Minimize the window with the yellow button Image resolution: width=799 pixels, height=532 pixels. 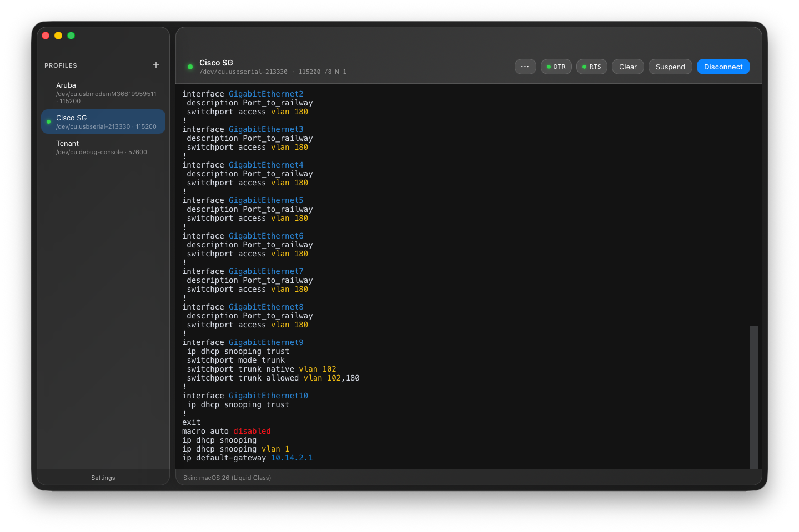[58, 36]
